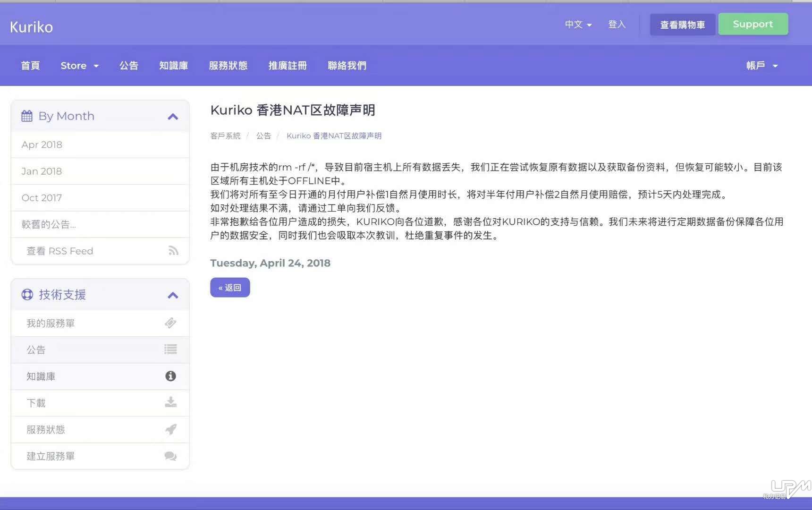Click the calendar icon in By Month
The image size is (812, 510).
tap(27, 116)
